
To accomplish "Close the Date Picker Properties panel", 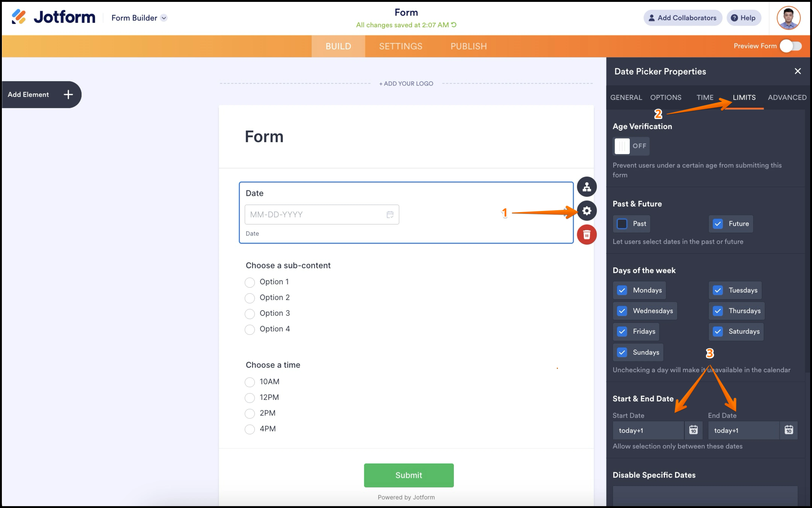I will (x=798, y=71).
